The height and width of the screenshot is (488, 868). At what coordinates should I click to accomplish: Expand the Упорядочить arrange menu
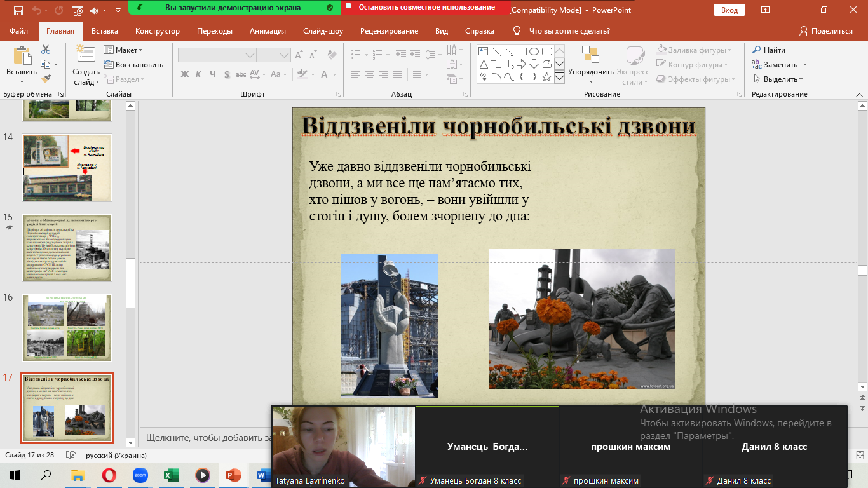pos(591,72)
